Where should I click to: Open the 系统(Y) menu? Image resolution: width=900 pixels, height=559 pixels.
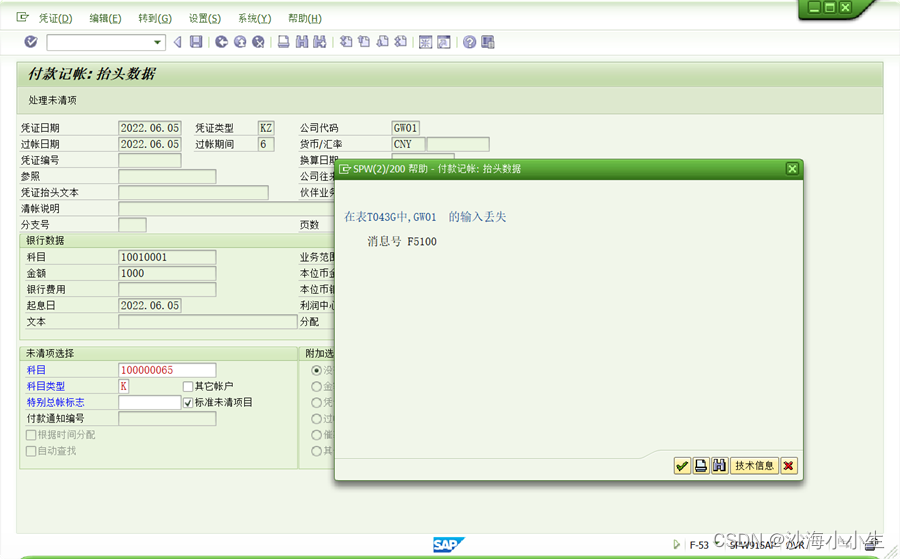pos(254,18)
